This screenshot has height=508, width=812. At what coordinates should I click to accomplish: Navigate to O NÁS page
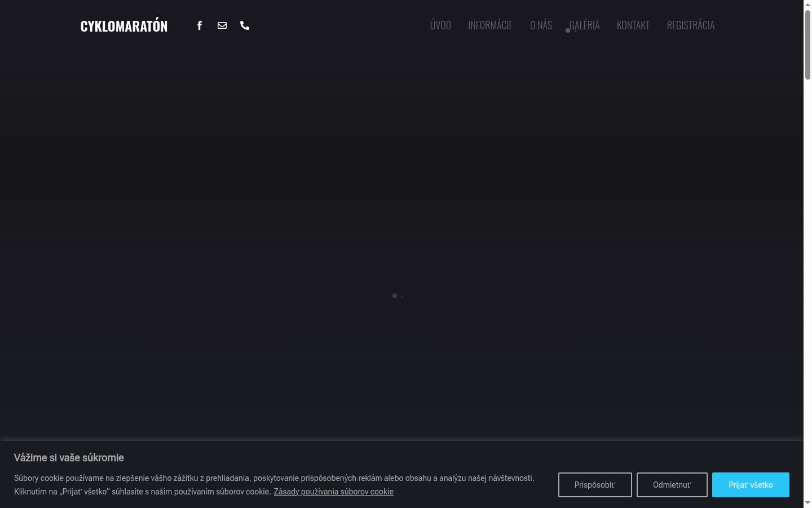click(541, 25)
